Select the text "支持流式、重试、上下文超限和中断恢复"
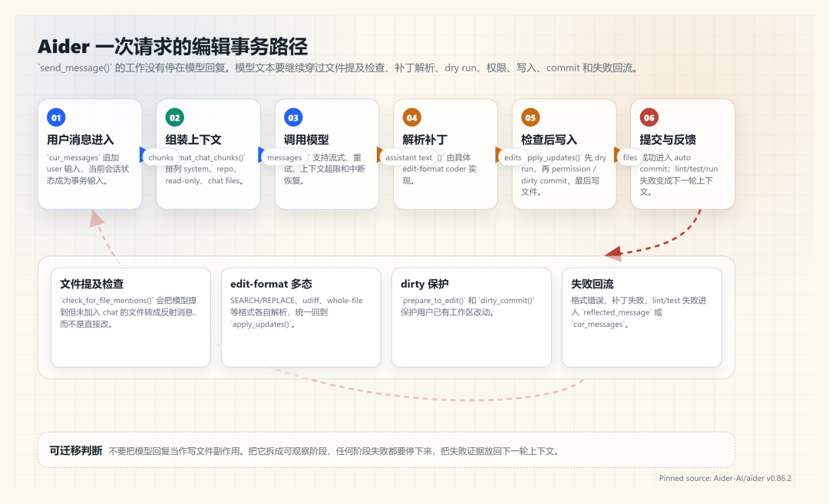The width and height of the screenshot is (829, 504). (325, 169)
